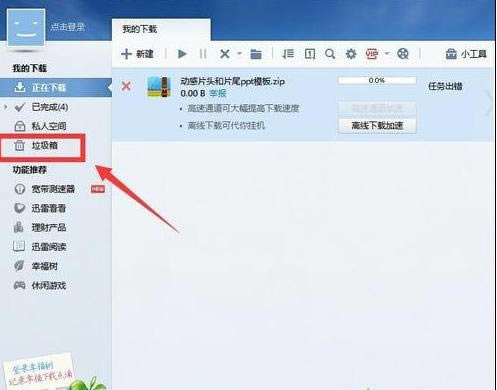Click the VIP toolbar icon
The height and width of the screenshot is (390, 497).
tap(372, 54)
